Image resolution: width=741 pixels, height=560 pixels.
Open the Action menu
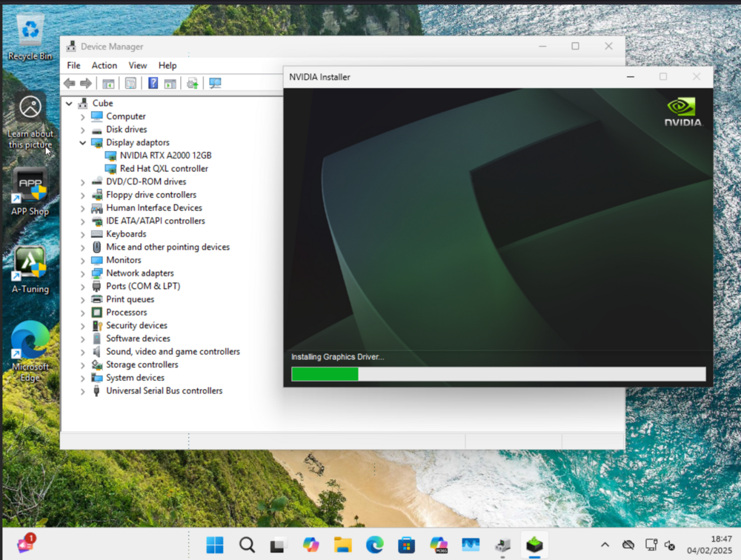coord(104,65)
